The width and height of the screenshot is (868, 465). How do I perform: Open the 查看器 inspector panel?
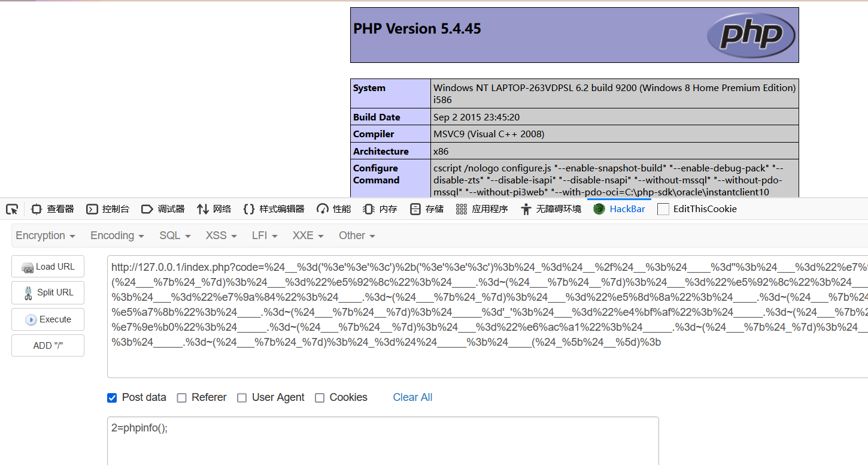coord(53,209)
